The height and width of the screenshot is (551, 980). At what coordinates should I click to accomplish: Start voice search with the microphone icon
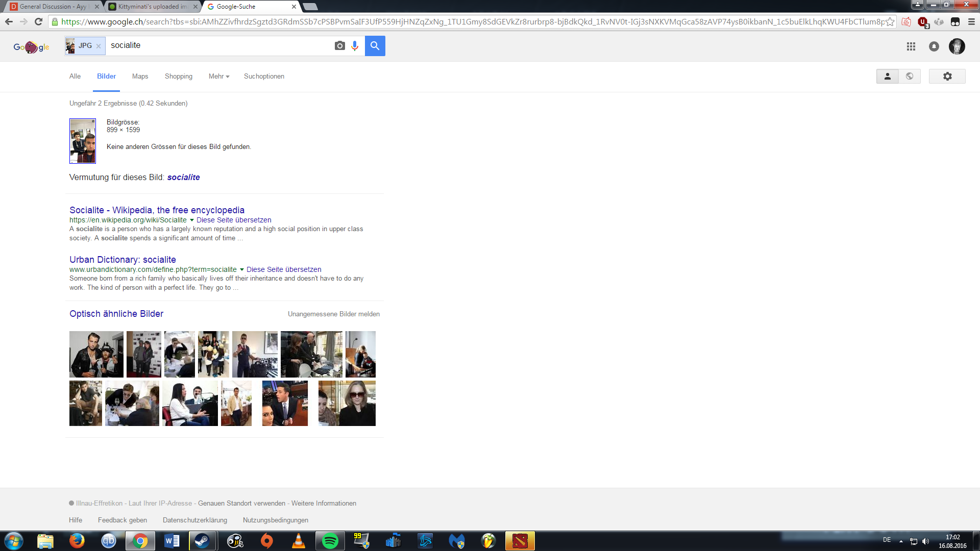point(355,46)
